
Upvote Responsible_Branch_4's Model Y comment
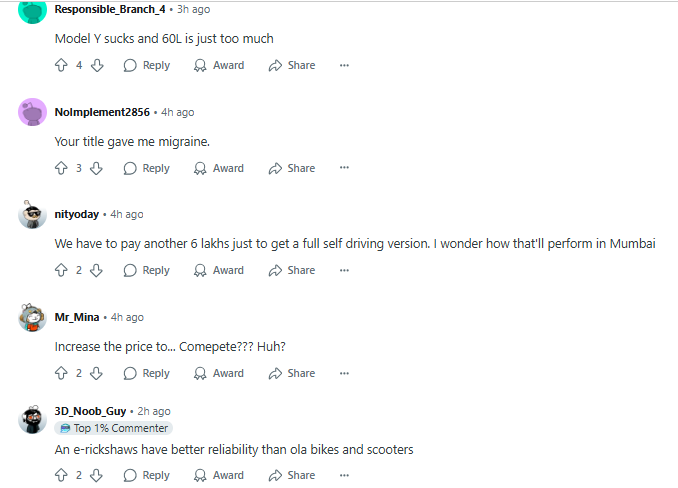[x=61, y=66]
